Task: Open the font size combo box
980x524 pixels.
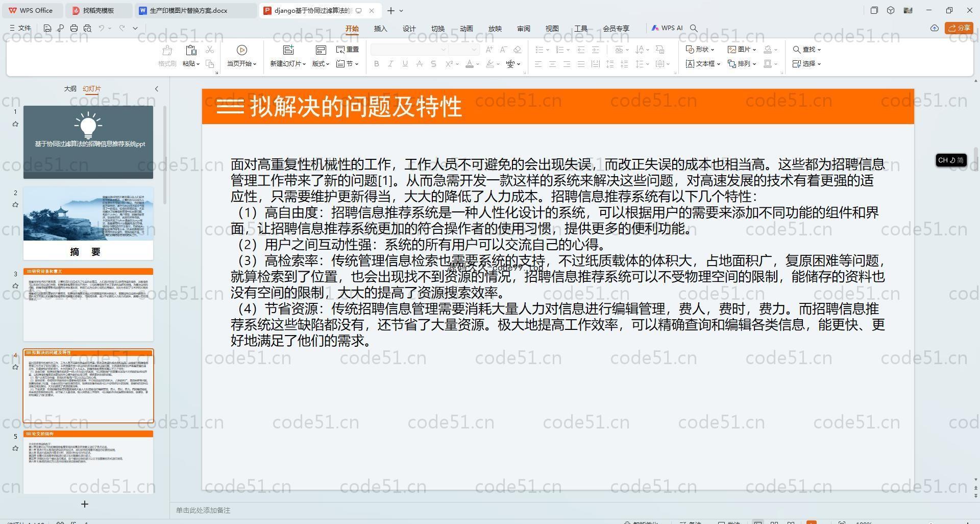Action: tap(464, 50)
